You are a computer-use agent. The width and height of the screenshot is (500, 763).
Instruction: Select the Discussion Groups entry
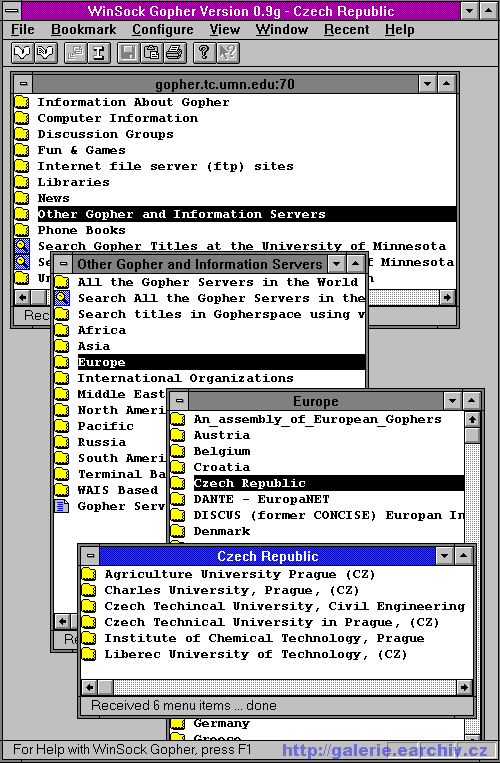pos(106,134)
